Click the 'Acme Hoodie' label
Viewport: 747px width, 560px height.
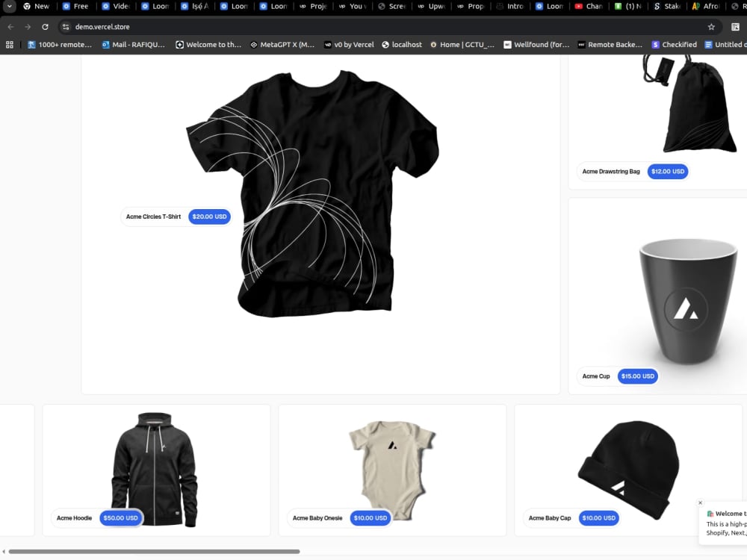tap(74, 518)
